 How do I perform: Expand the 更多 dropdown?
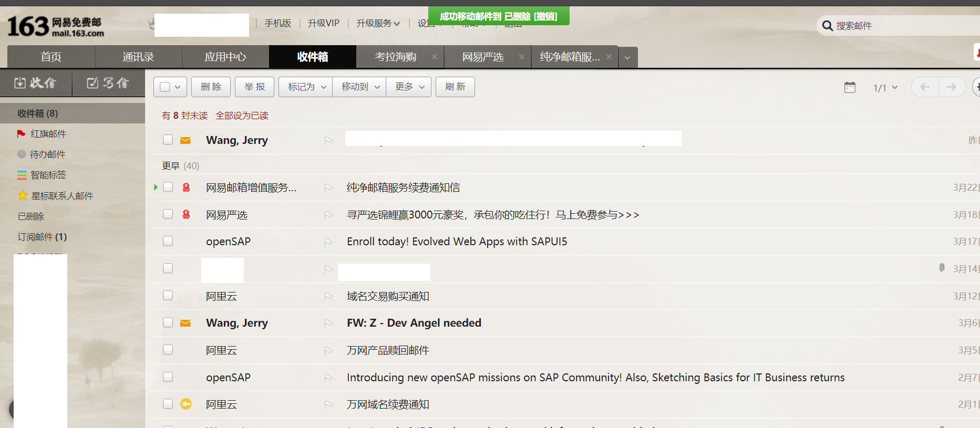[409, 87]
